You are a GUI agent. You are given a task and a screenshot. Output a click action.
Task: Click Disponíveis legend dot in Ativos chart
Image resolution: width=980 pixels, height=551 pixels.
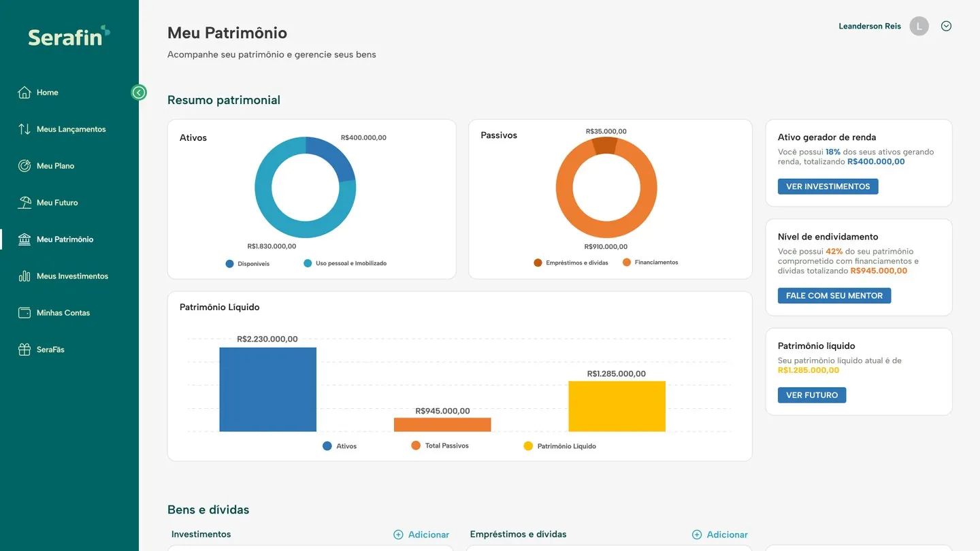click(229, 263)
